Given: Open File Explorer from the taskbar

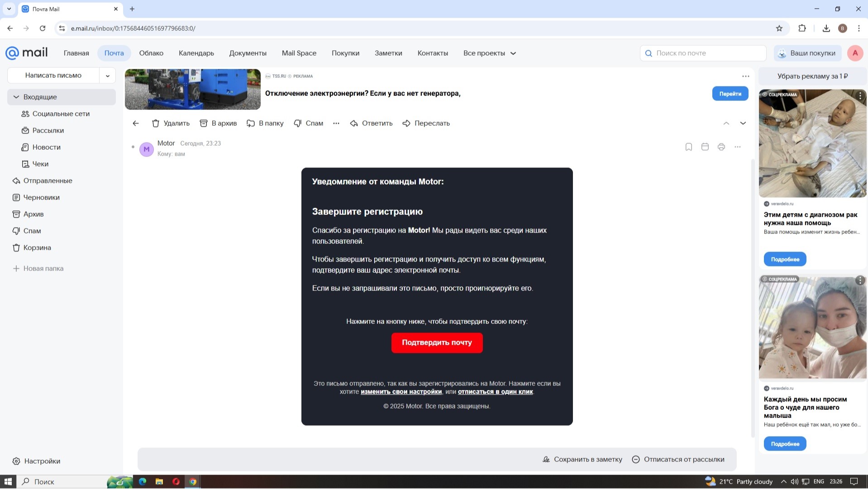Looking at the screenshot, I should [x=159, y=482].
